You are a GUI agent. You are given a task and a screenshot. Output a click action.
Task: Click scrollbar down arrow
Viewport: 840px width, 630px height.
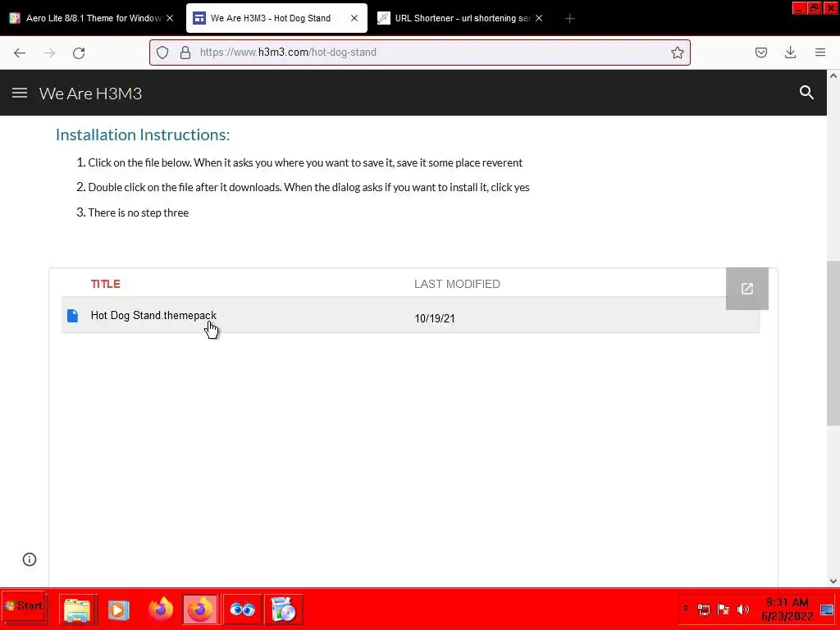pyautogui.click(x=833, y=581)
